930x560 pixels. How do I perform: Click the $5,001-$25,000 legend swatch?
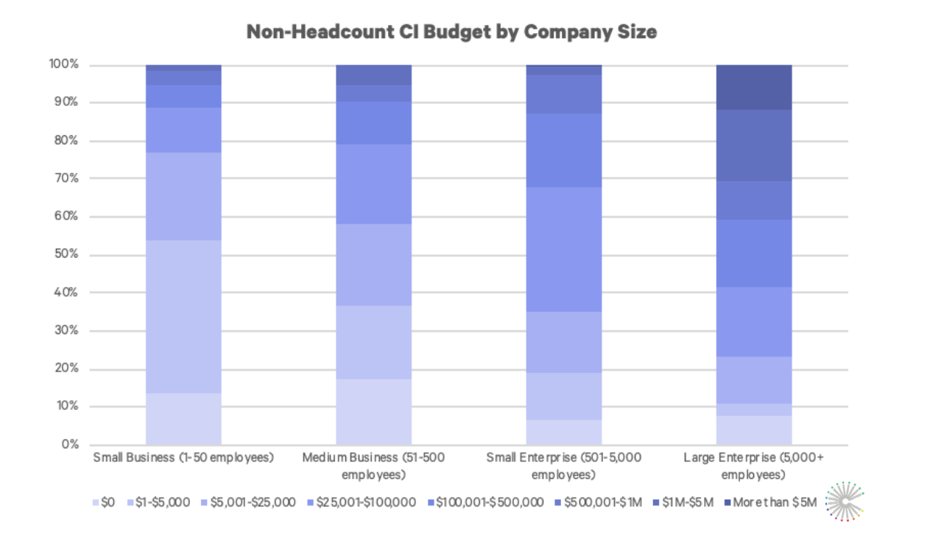point(204,503)
